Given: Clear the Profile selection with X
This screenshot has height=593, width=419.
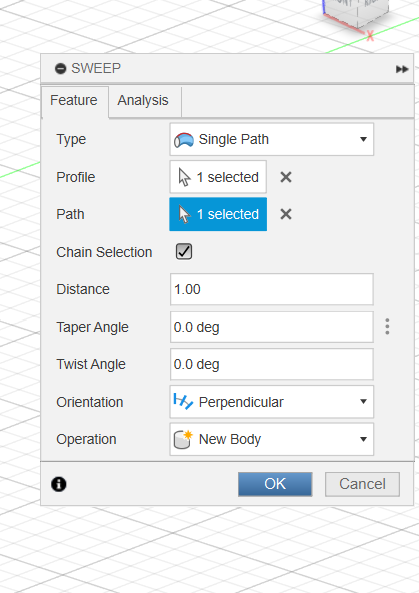Looking at the screenshot, I should pyautogui.click(x=286, y=177).
